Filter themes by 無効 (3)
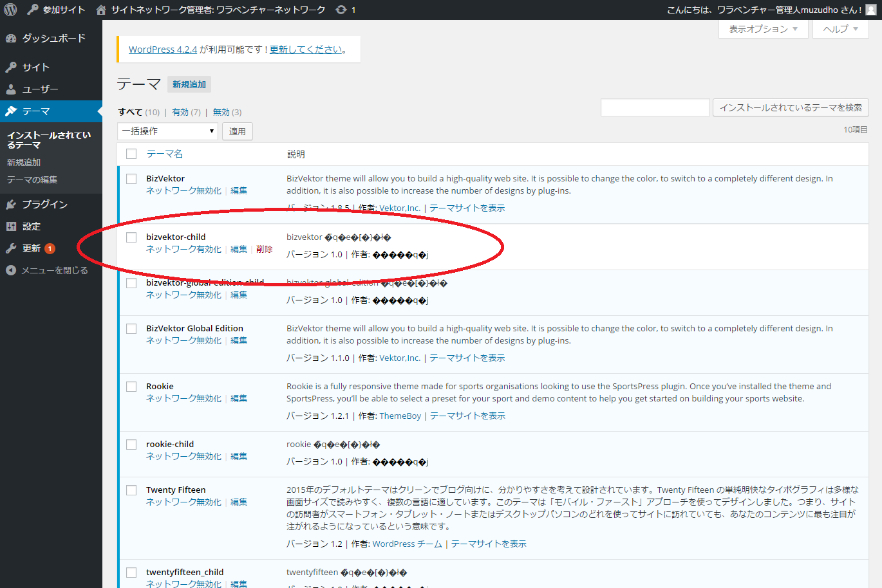This screenshot has height=588, width=882. tap(227, 113)
